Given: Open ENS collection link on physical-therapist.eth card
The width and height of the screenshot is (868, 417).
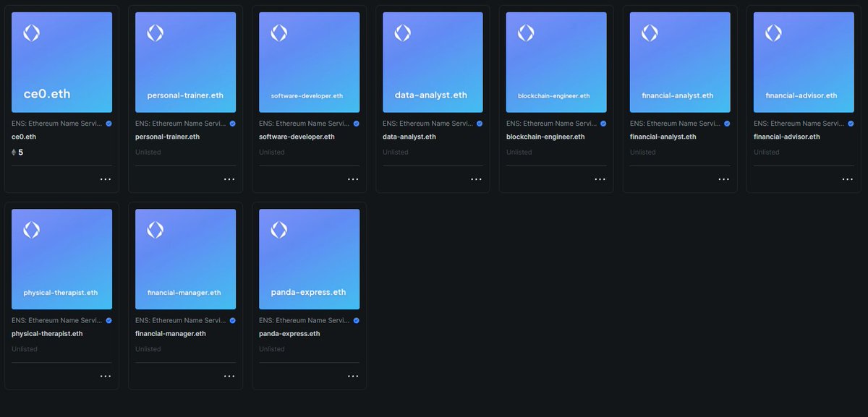Looking at the screenshot, I should point(57,320).
